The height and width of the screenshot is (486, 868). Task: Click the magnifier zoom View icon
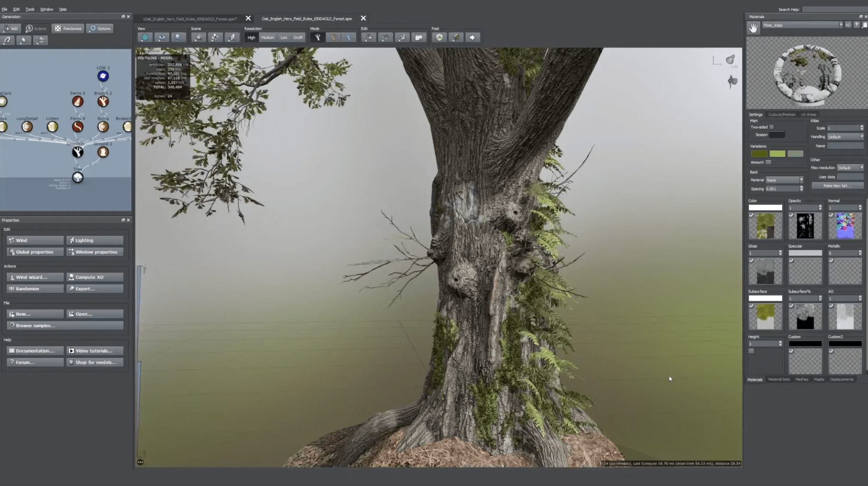(178, 37)
